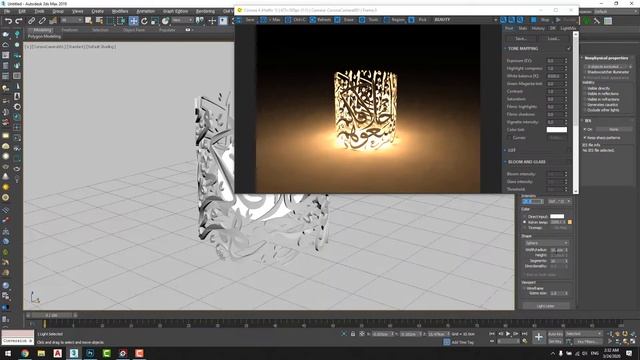640x360 pixels.
Task: Click the Key Filters... button
Action: tap(587, 341)
